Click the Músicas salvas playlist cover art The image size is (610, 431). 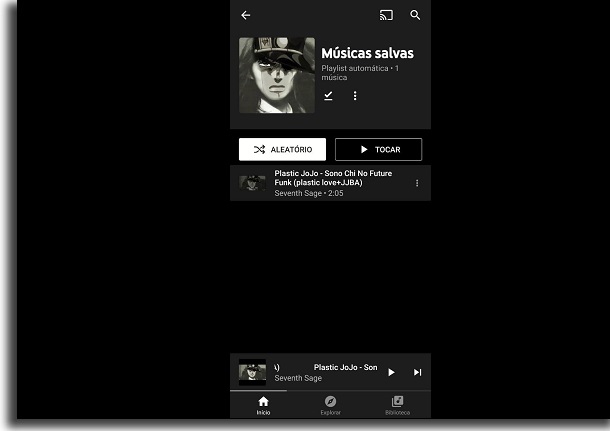coord(277,75)
